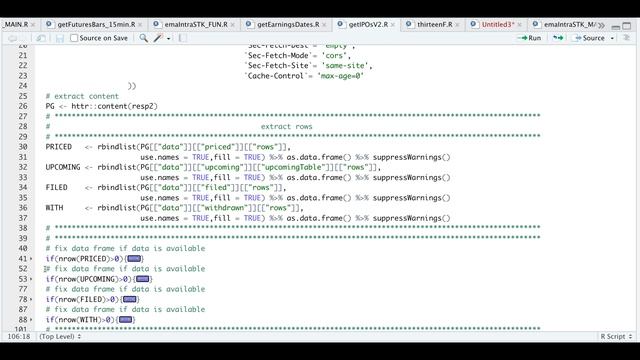Switch to the getFuturesBars_15min.R tab
Viewport: 640px width, 360px height.
pyautogui.click(x=96, y=24)
